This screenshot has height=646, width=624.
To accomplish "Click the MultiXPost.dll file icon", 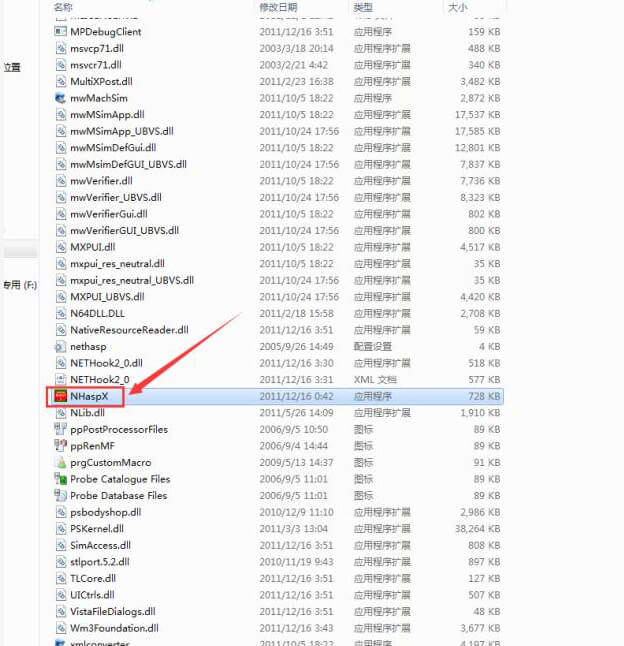I will tap(61, 82).
